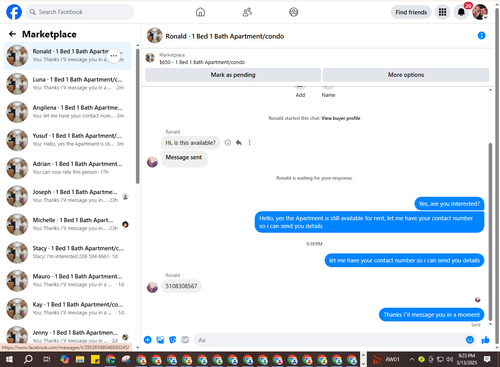Image resolution: width=500 pixels, height=367 pixels.
Task: Open Stacy's conversation
Action: pos(67,252)
